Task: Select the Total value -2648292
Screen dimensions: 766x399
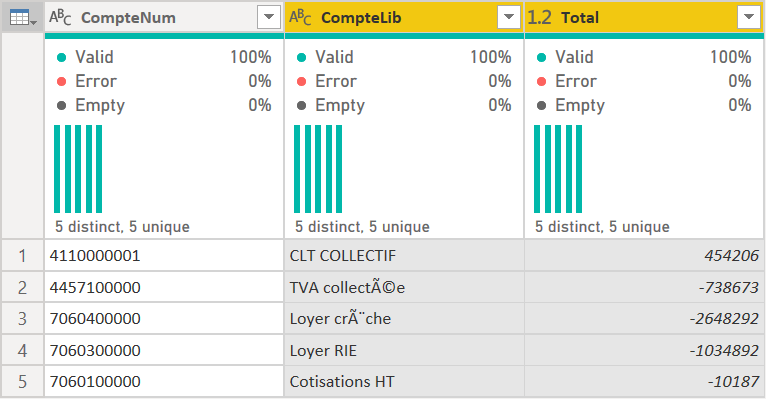Action: (644, 318)
